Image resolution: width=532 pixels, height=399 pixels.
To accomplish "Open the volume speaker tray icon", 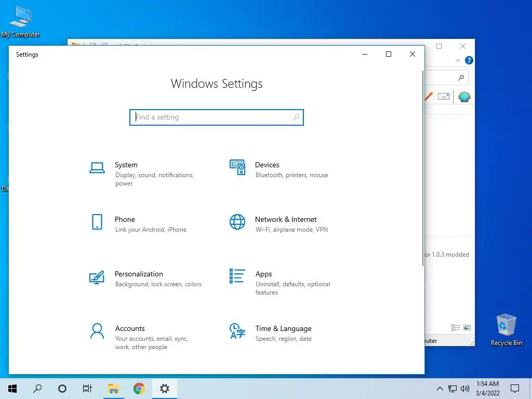I will [x=465, y=389].
